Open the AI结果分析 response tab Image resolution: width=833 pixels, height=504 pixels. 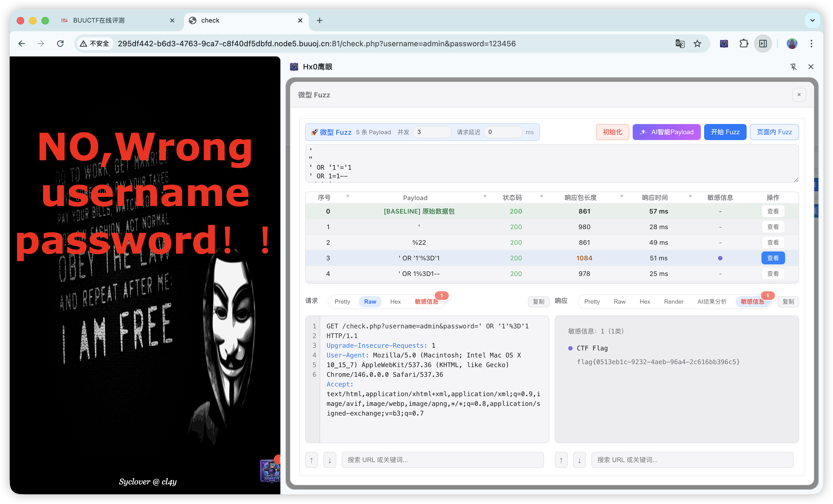tap(712, 301)
